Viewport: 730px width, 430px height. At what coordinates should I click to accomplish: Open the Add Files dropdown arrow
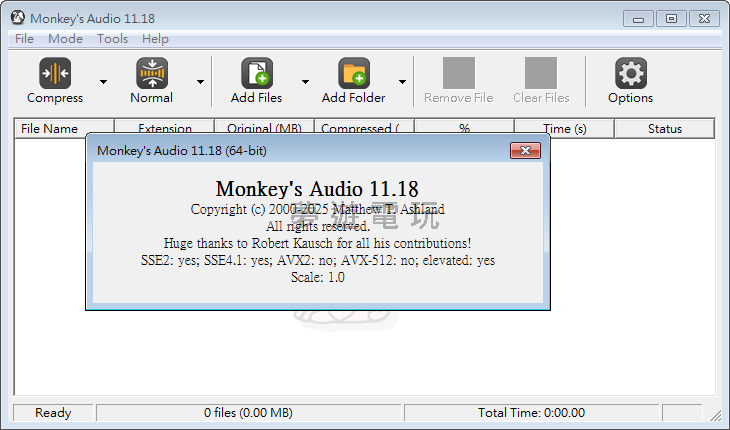click(x=305, y=82)
